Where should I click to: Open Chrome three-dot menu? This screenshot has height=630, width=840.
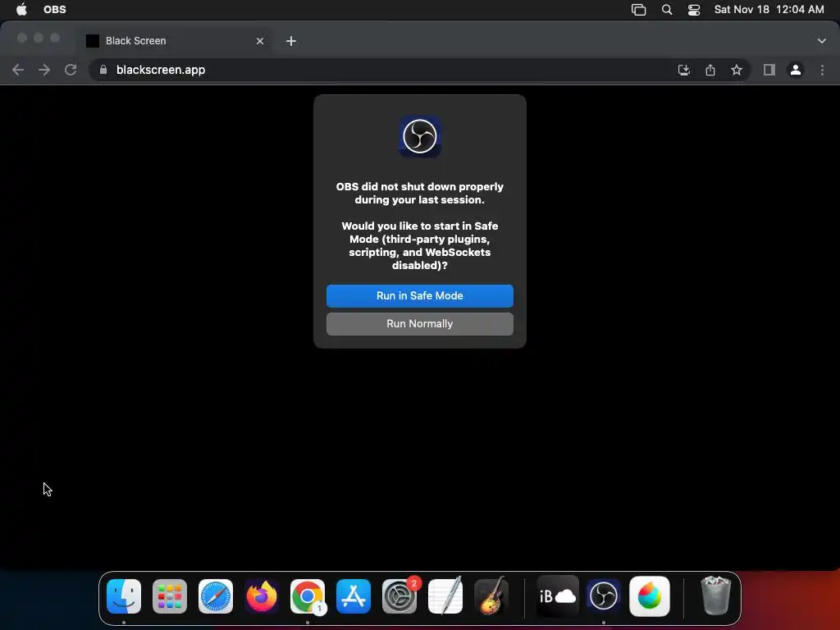tap(822, 70)
